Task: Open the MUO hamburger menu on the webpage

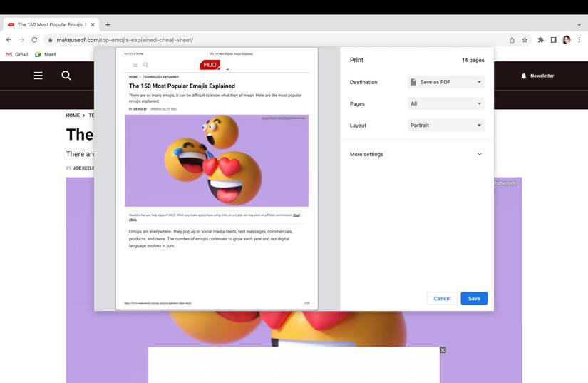Action: tap(38, 76)
